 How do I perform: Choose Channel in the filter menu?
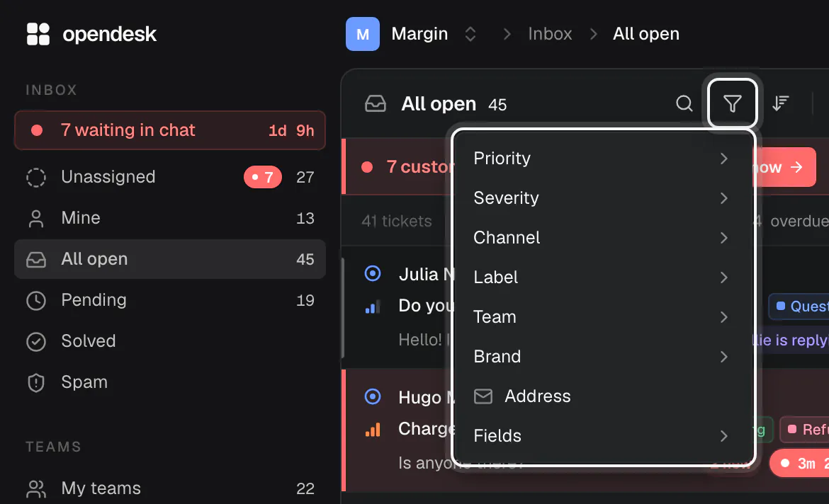coord(603,238)
